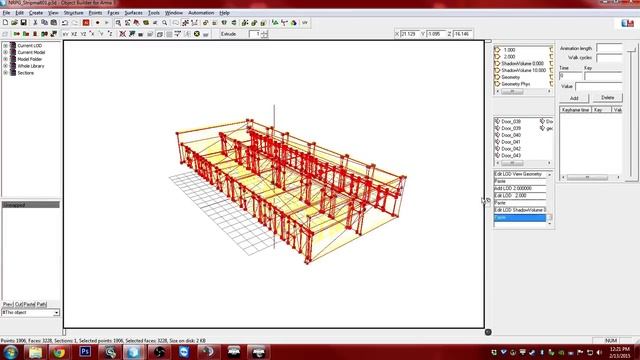The image size is (640, 360).
Task: Open the Points menu
Action: point(96,13)
